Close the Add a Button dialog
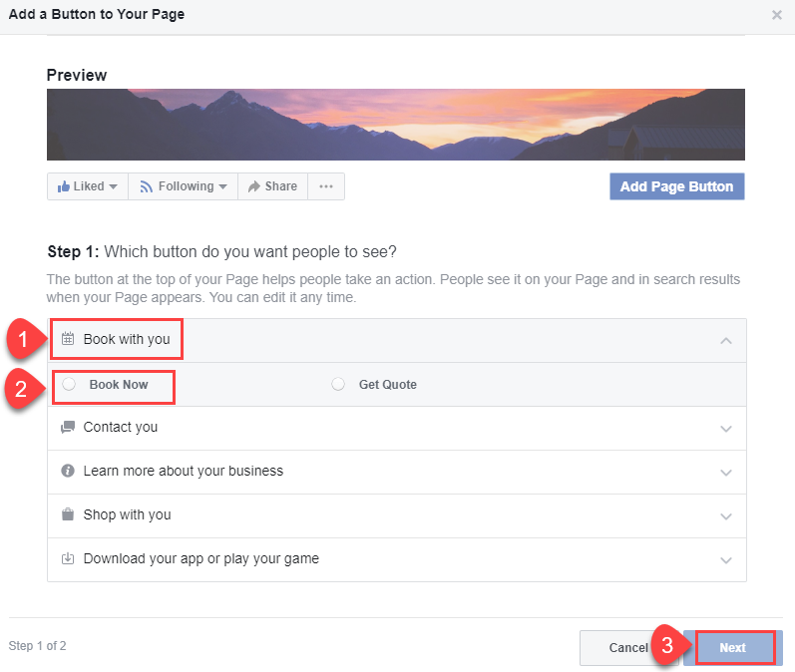The width and height of the screenshot is (795, 672). (x=776, y=15)
